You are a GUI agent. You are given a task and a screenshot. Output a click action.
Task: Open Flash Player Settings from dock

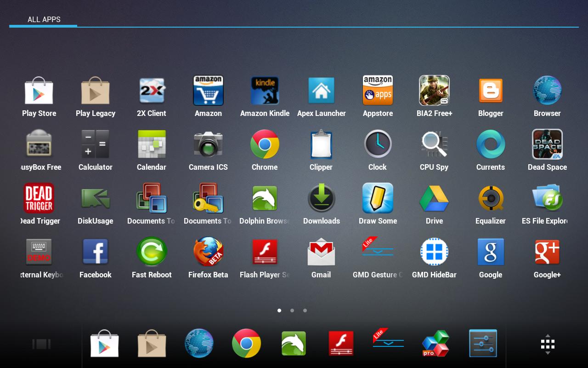[341, 344]
